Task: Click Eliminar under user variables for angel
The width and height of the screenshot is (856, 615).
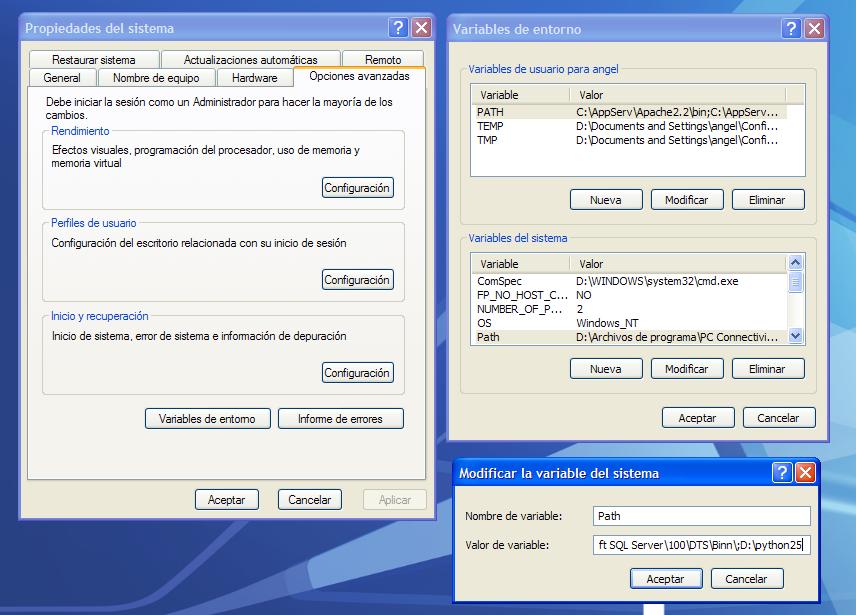Action: click(768, 200)
